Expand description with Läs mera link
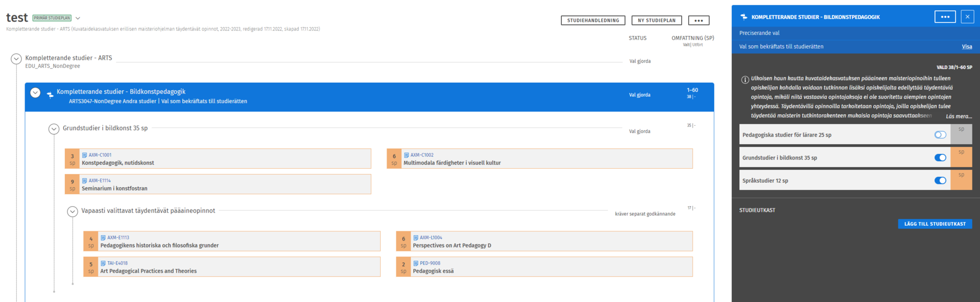The image size is (980, 302). (958, 116)
